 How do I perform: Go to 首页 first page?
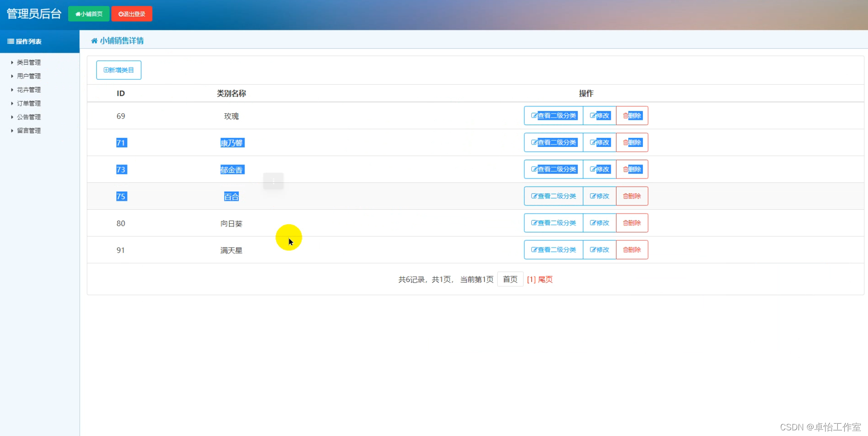510,279
